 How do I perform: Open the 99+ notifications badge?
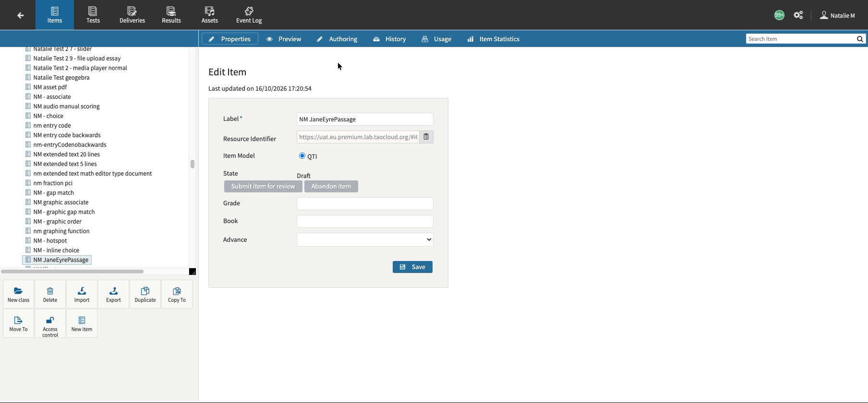[779, 15]
